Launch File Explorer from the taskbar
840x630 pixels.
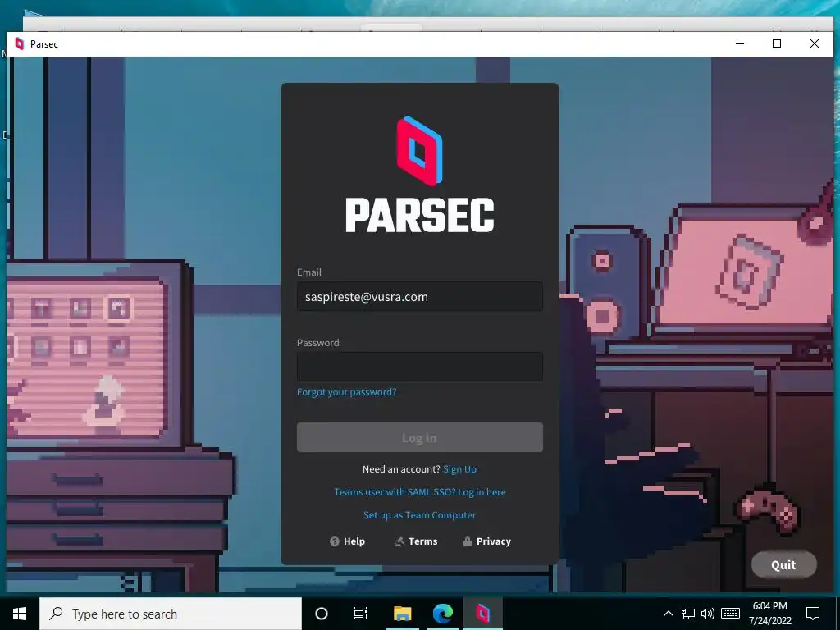coord(402,614)
